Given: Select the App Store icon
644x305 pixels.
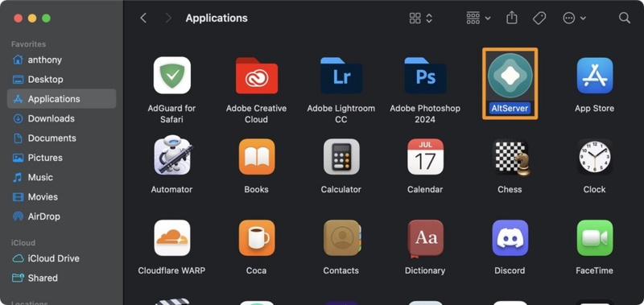Looking at the screenshot, I should click(x=594, y=76).
